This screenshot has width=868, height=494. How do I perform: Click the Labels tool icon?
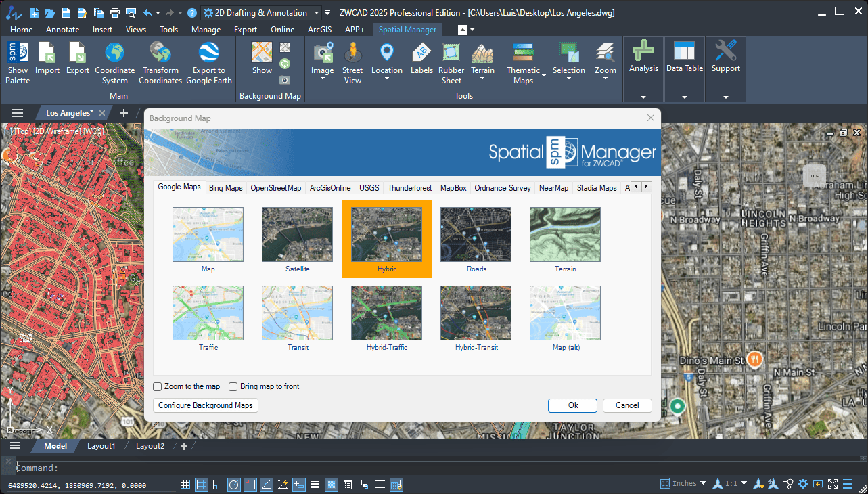(x=421, y=53)
